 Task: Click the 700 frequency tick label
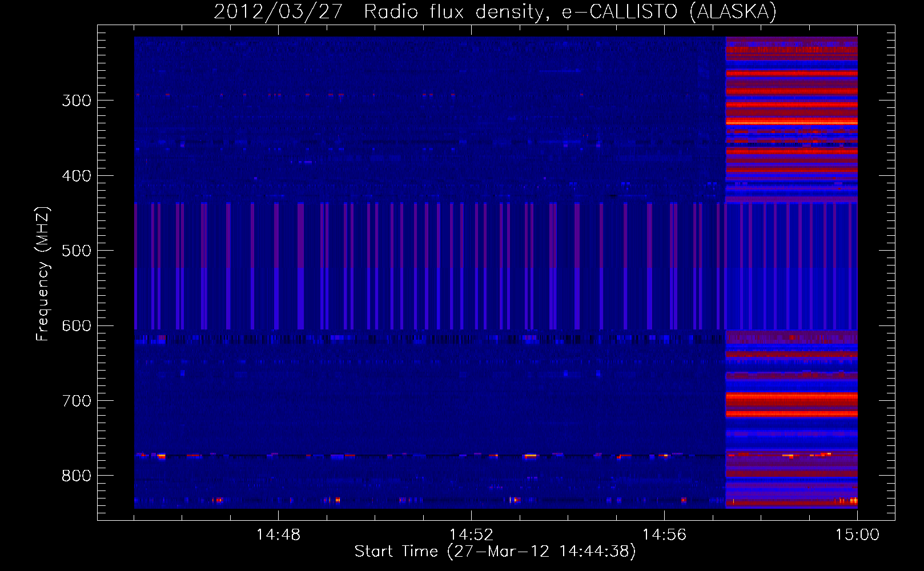tap(77, 401)
